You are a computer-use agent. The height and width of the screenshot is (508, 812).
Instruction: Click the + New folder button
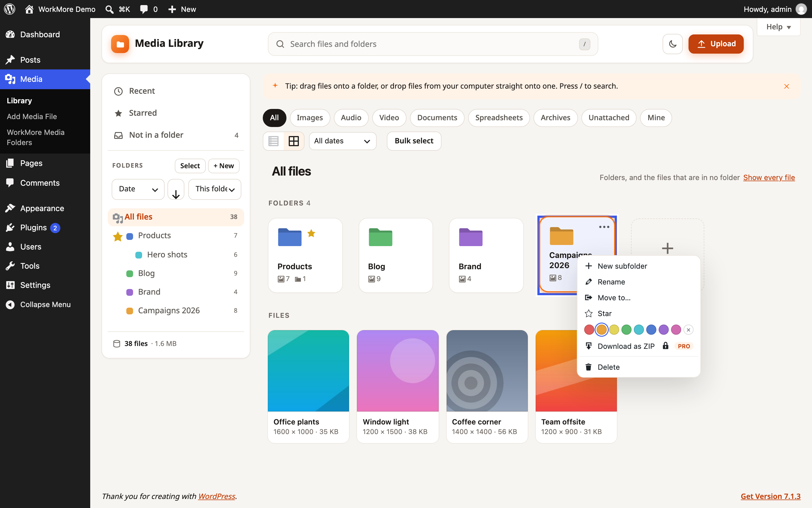coord(224,166)
